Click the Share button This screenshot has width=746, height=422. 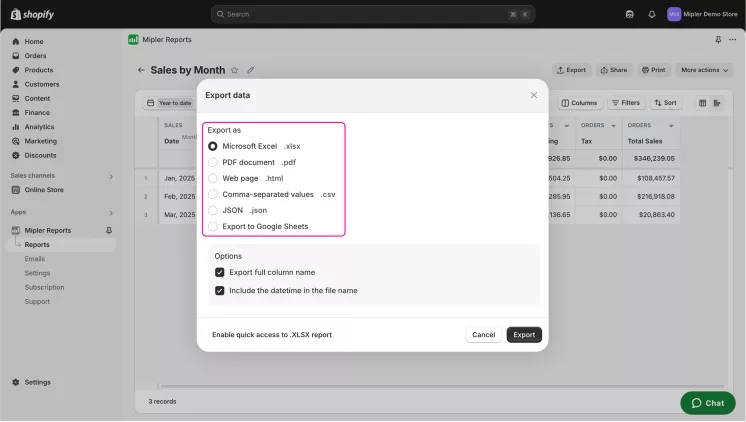tap(614, 70)
